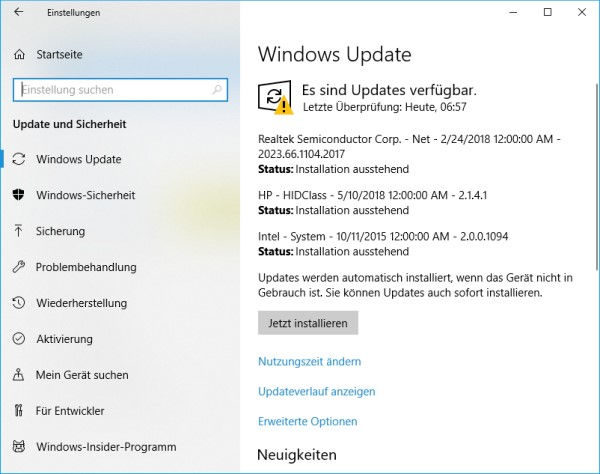Click the update status icon with warning triangle
The width and height of the screenshot is (600, 474).
(276, 97)
